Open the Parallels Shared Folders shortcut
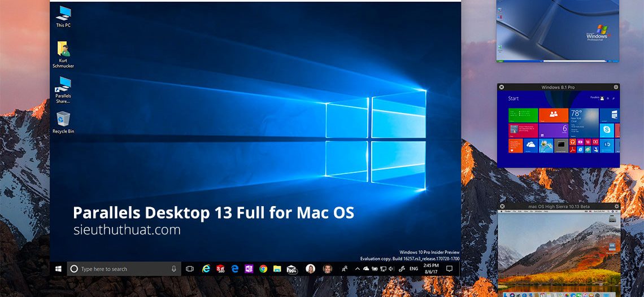Viewport: 644px width, 297px height. [x=63, y=90]
